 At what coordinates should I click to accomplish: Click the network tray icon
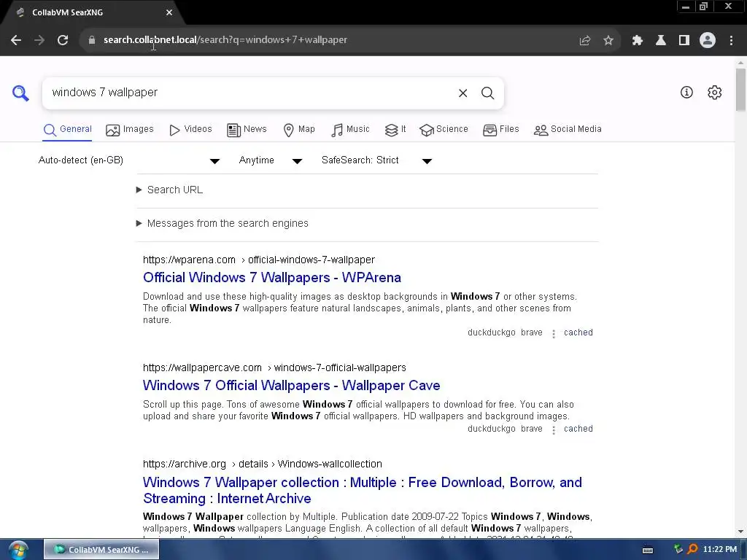pyautogui.click(x=678, y=550)
